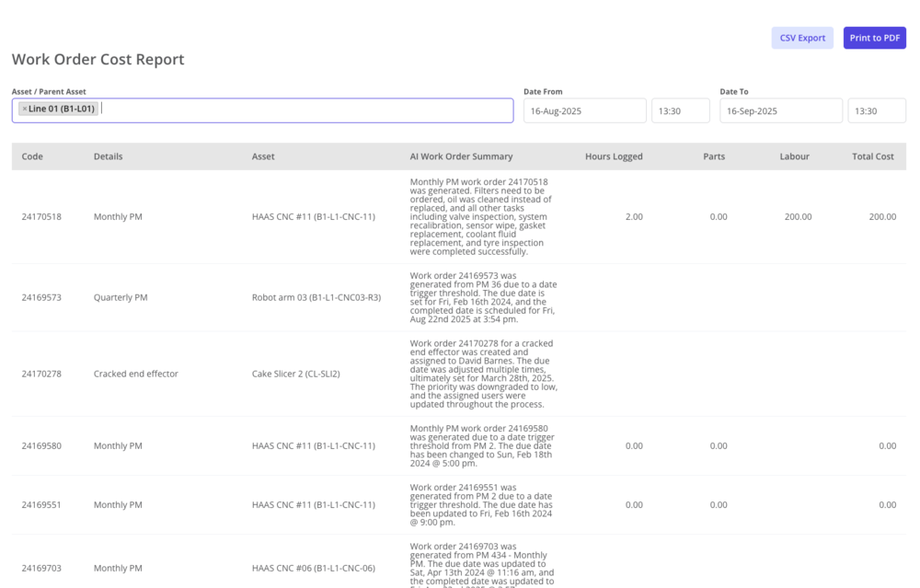This screenshot has height=588, width=920.
Task: Click HAAS CNC #11 asset in row 24169580
Action: tap(314, 446)
